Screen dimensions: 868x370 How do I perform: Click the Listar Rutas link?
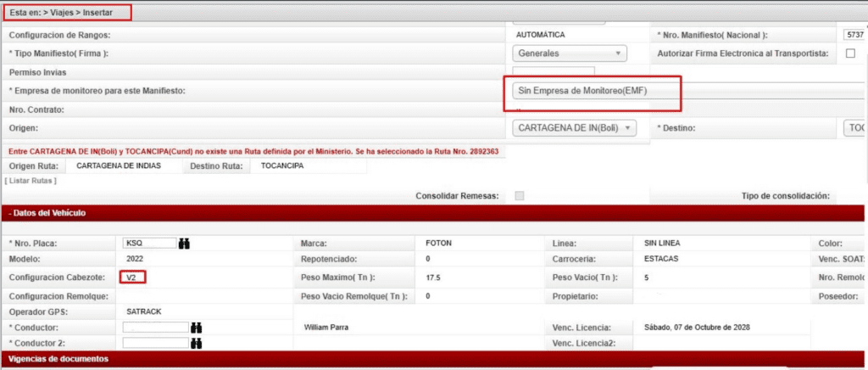(31, 181)
